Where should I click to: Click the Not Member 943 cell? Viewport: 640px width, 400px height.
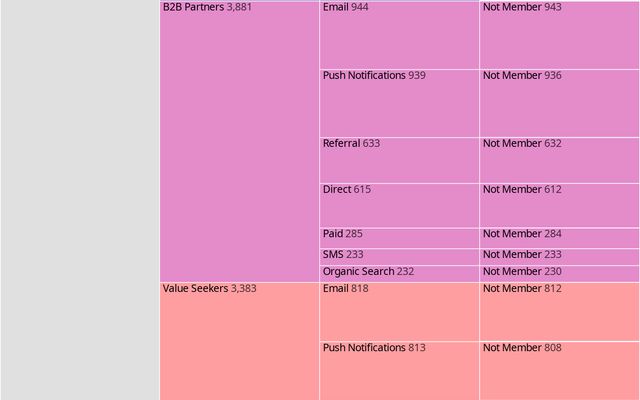(560, 35)
